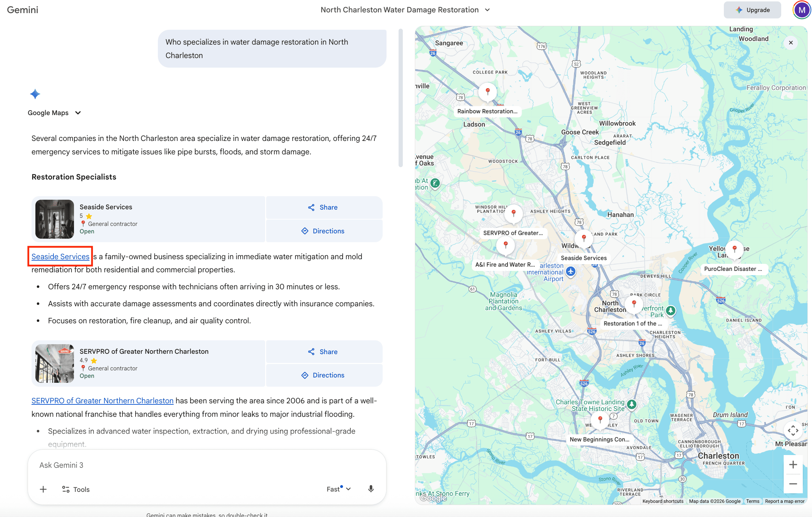The image size is (812, 517).
Task: Open the Seaside Services hyperlink
Action: [60, 256]
